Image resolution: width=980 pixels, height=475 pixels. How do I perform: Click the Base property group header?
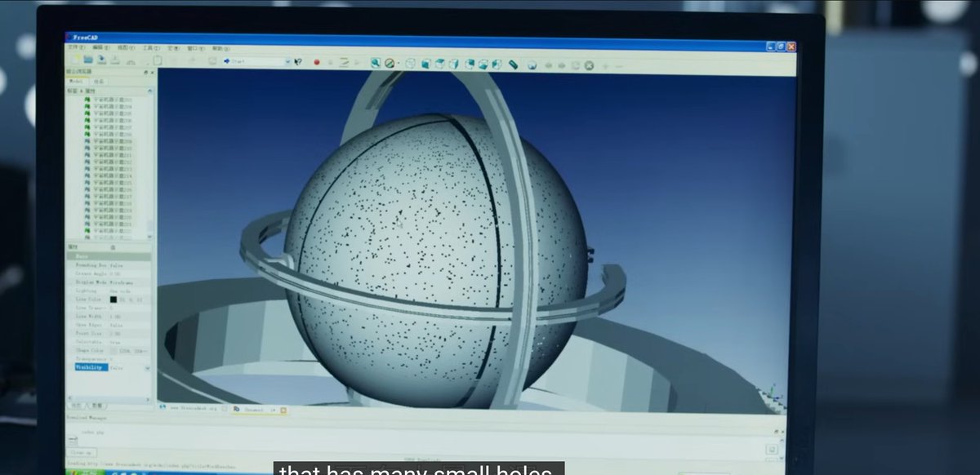(x=108, y=256)
